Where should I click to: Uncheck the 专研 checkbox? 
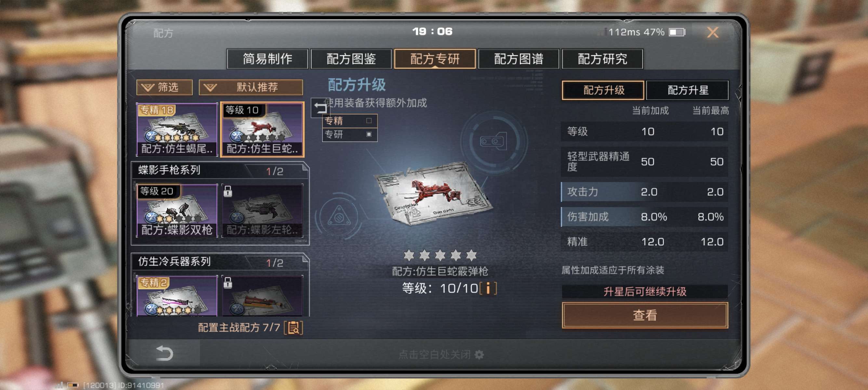(369, 134)
